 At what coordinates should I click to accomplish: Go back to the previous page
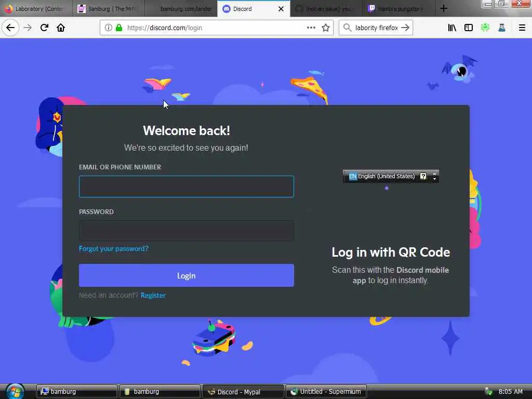click(10, 28)
